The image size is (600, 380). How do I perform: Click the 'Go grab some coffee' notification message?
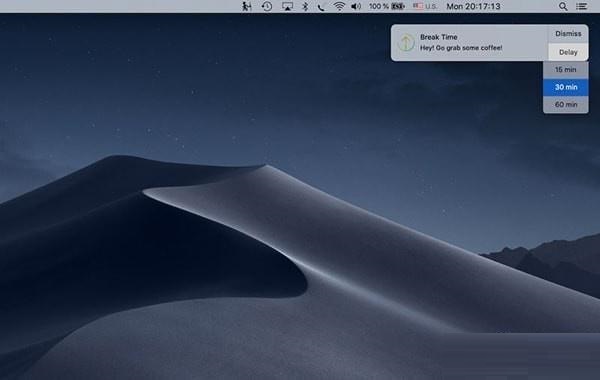[461, 48]
